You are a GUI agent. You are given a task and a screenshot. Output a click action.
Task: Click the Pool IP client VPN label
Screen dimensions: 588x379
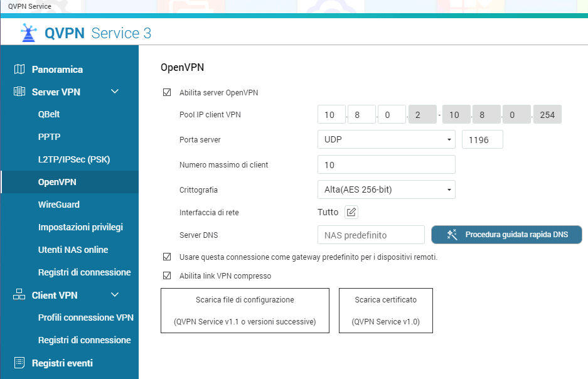tap(210, 115)
